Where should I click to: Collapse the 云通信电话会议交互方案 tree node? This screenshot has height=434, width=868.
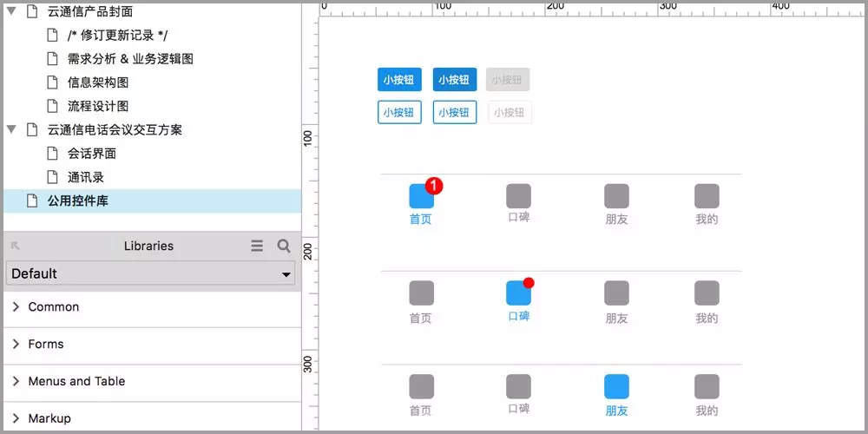click(11, 129)
